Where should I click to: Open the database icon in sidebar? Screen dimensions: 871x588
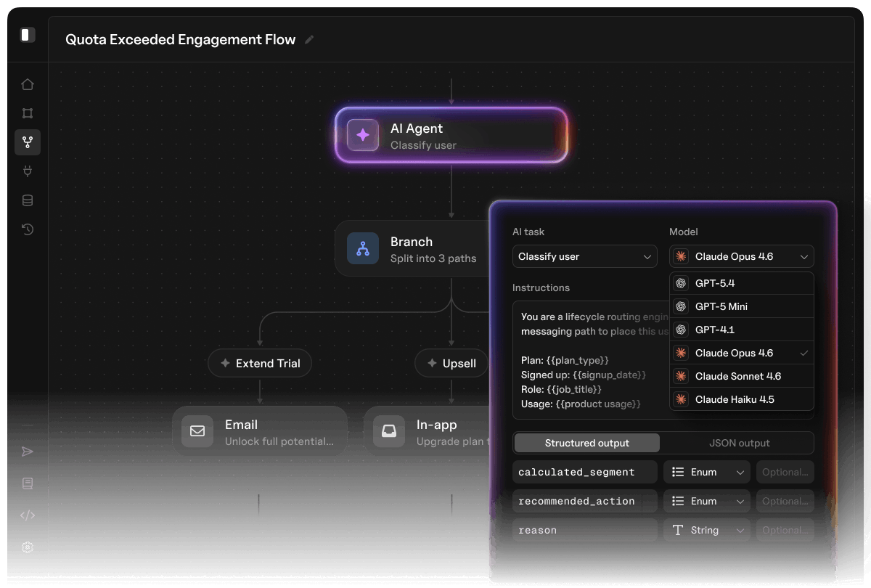point(28,200)
